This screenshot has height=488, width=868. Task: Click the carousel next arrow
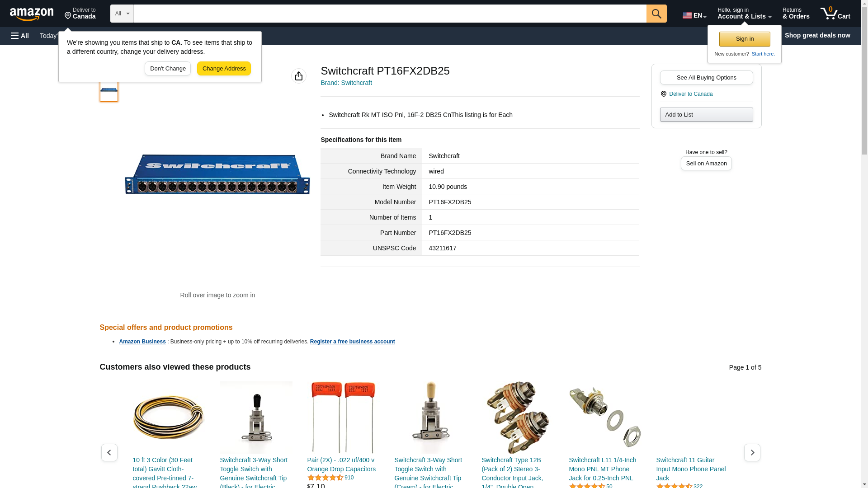752,452
